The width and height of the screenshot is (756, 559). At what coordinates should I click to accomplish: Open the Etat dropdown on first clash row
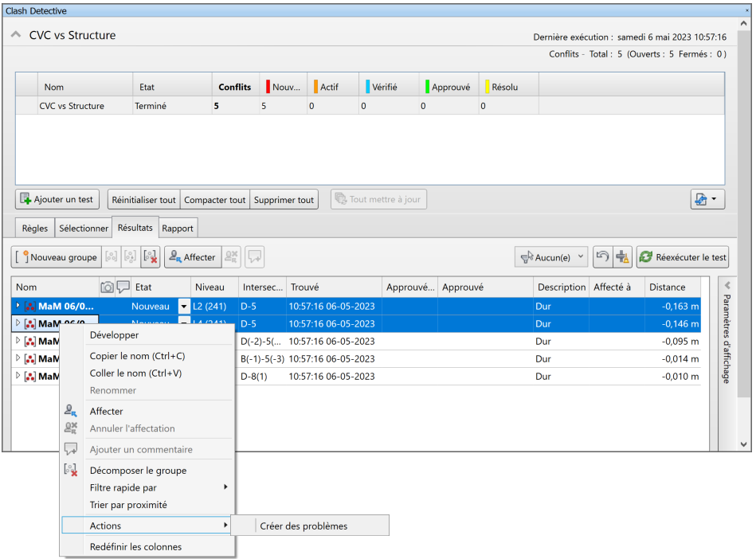click(x=184, y=306)
